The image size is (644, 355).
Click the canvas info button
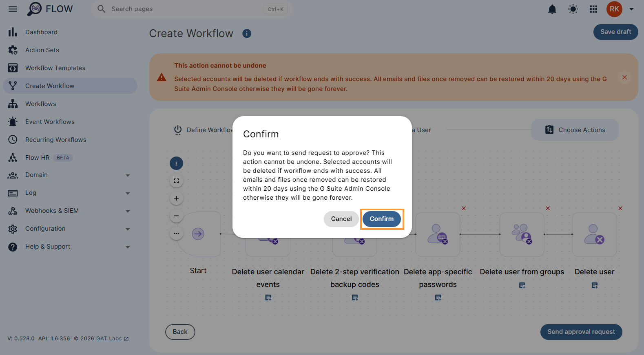tap(176, 163)
